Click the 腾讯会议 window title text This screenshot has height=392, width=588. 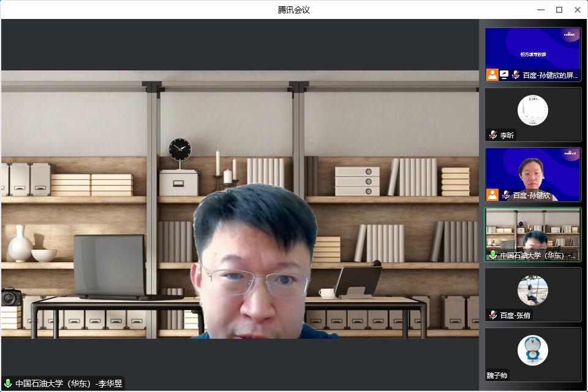(294, 10)
